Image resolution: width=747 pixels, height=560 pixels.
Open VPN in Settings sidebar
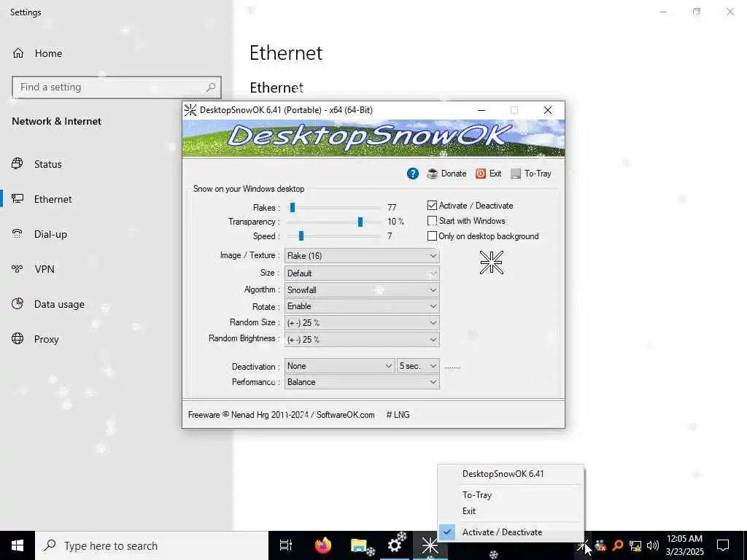pos(117,269)
